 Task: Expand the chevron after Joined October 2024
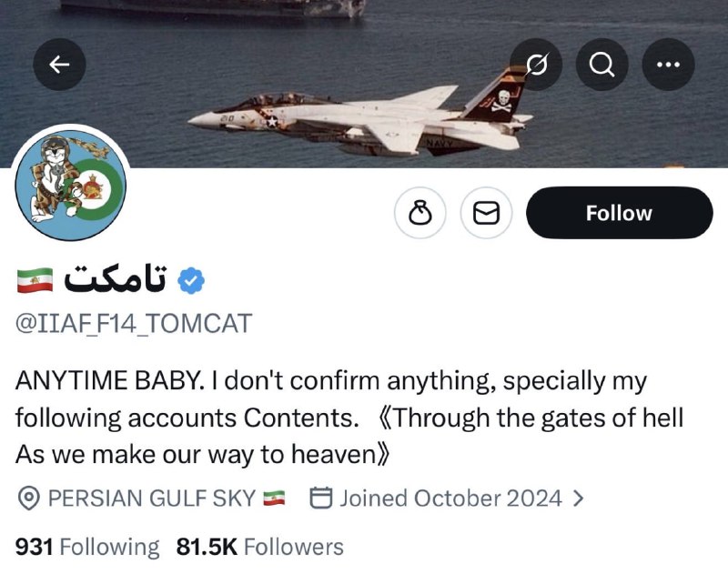[x=578, y=498]
